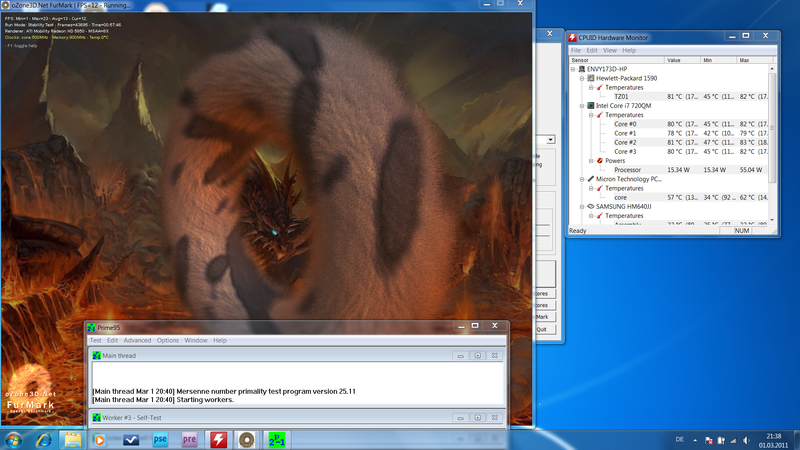Open Windows Explorer folder taskbar icon
800x450 pixels.
coord(72,440)
